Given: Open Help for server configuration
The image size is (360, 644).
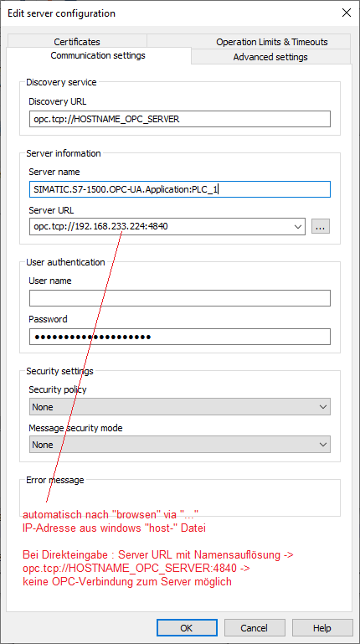Looking at the screenshot, I should click(x=322, y=628).
